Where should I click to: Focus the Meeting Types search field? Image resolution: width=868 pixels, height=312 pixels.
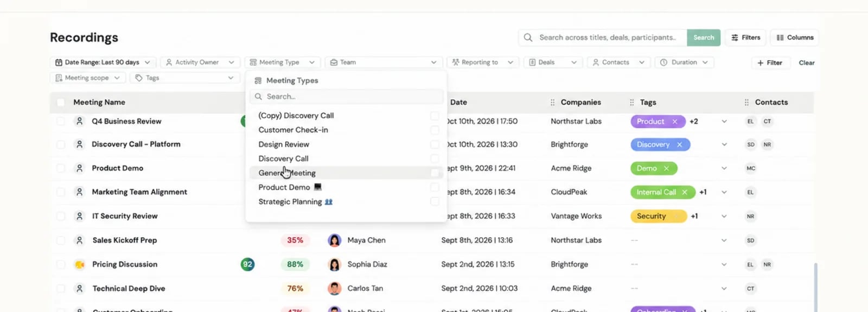pyautogui.click(x=346, y=97)
